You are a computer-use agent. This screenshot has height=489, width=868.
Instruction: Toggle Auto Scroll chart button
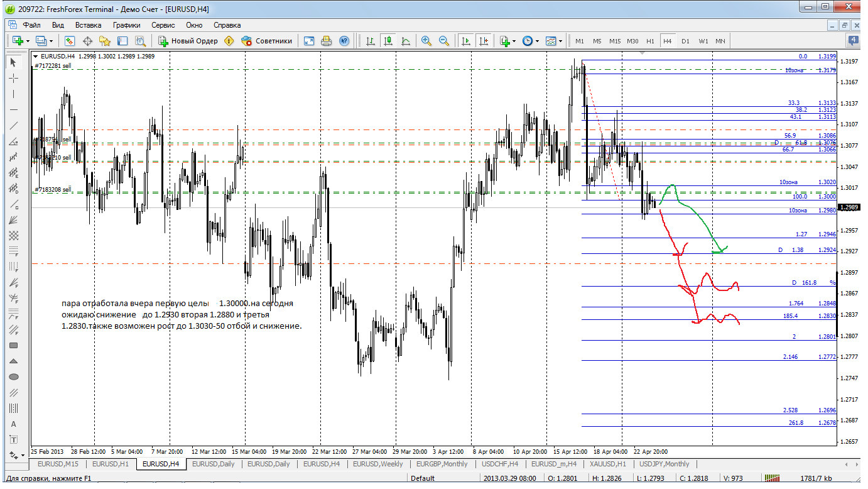click(x=465, y=41)
